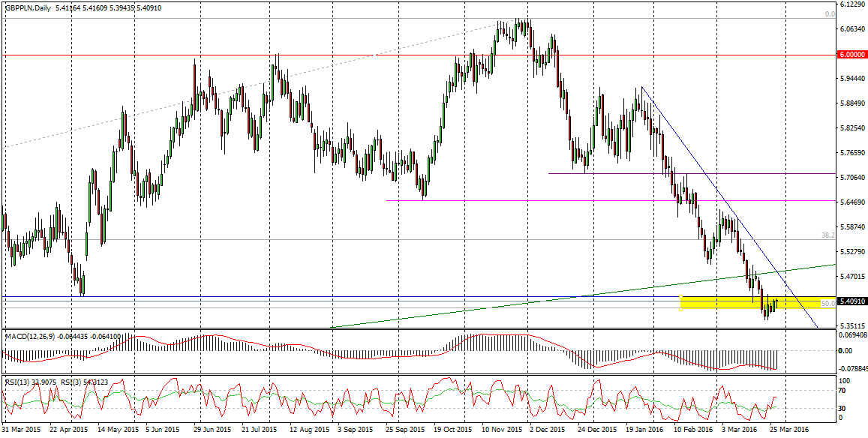Screen dimensions: 868x438
Task: Click the 25 Mar 2016 date label
Action: coord(789,430)
